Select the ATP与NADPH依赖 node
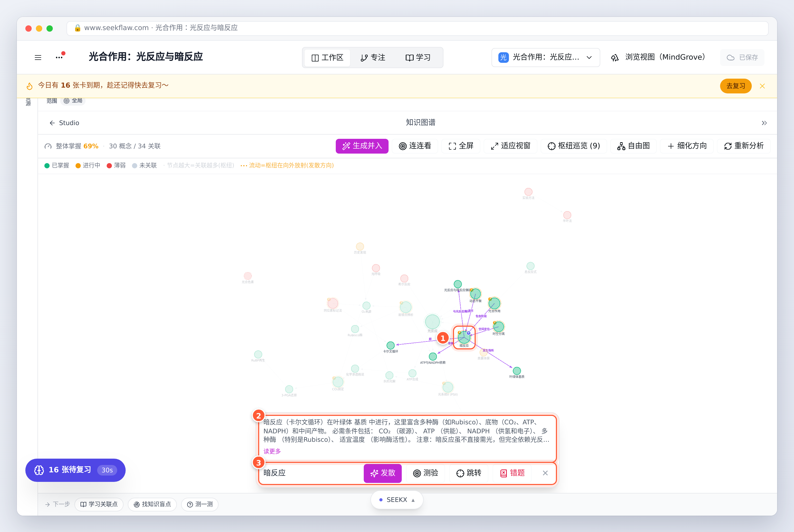The image size is (794, 532). tap(433, 357)
